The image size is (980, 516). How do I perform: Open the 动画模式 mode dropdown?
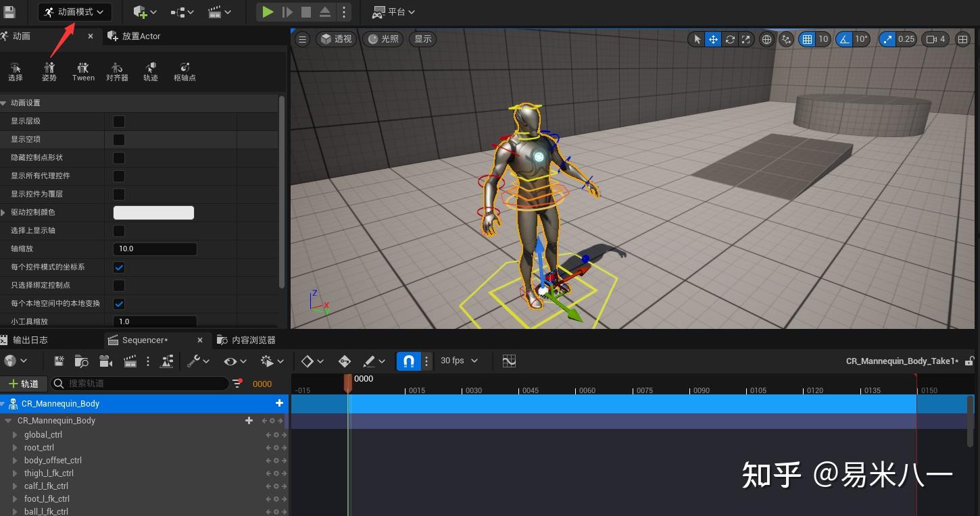(74, 11)
